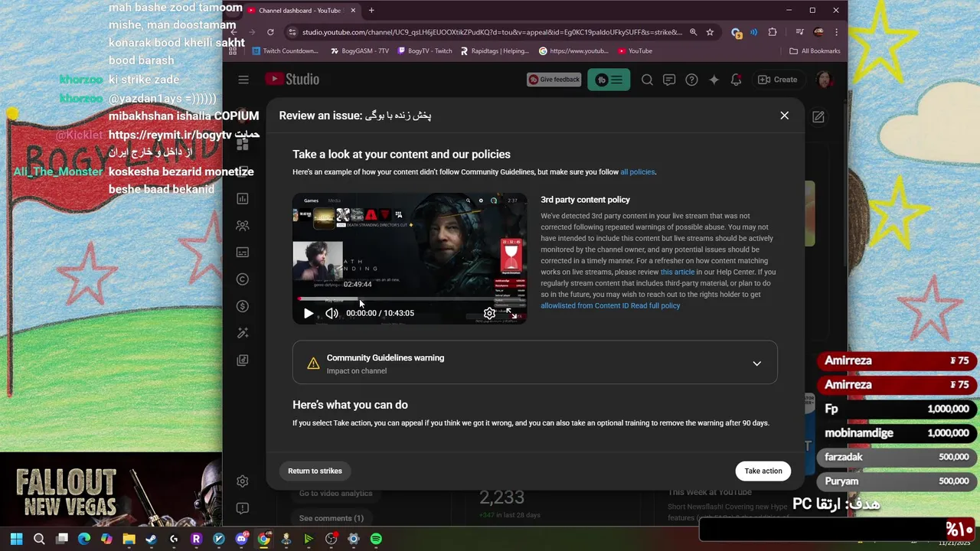The image size is (980, 551).
Task: Open the Studio hamburger menu
Action: pos(243,80)
